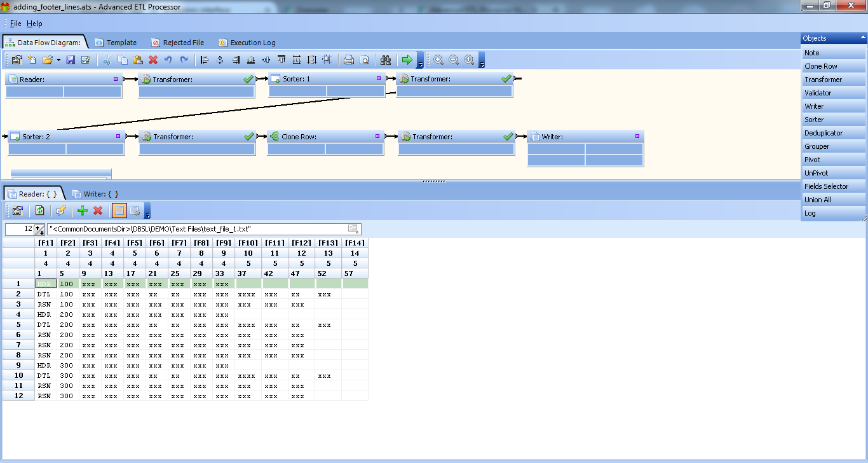Make selected objects the same size

[x=327, y=60]
